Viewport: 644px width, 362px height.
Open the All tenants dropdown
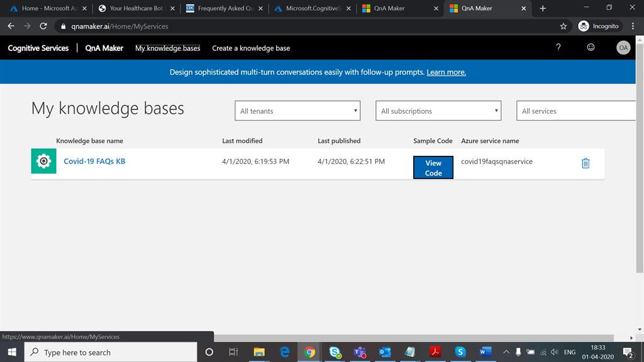[x=297, y=111]
